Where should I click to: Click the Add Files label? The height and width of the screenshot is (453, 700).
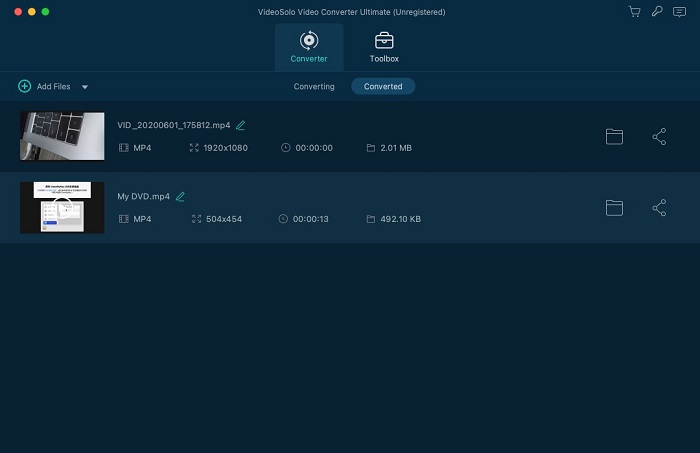(x=54, y=87)
